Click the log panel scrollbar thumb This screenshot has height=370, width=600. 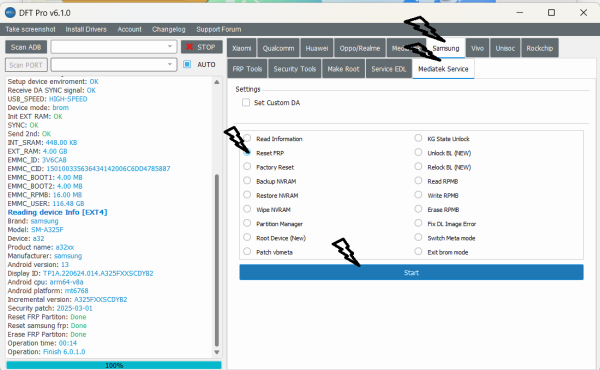point(217,260)
